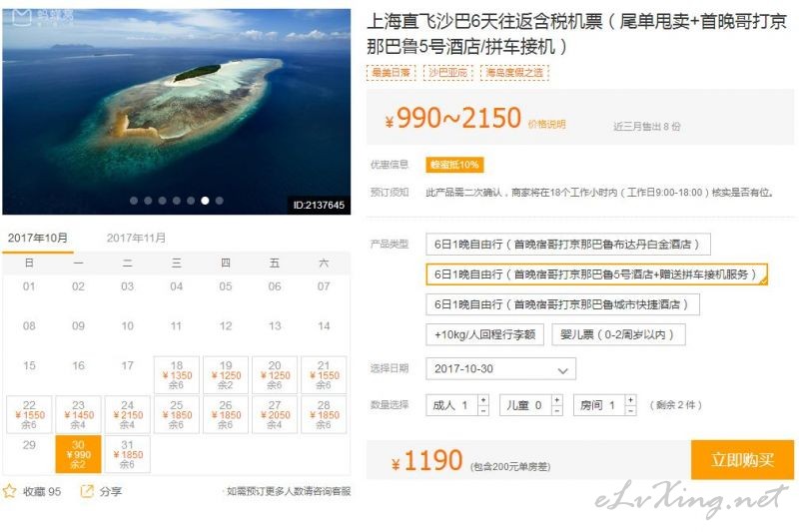The image size is (799, 532).
Task: Open the 2017-10-30 date dropdown
Action: (x=501, y=368)
